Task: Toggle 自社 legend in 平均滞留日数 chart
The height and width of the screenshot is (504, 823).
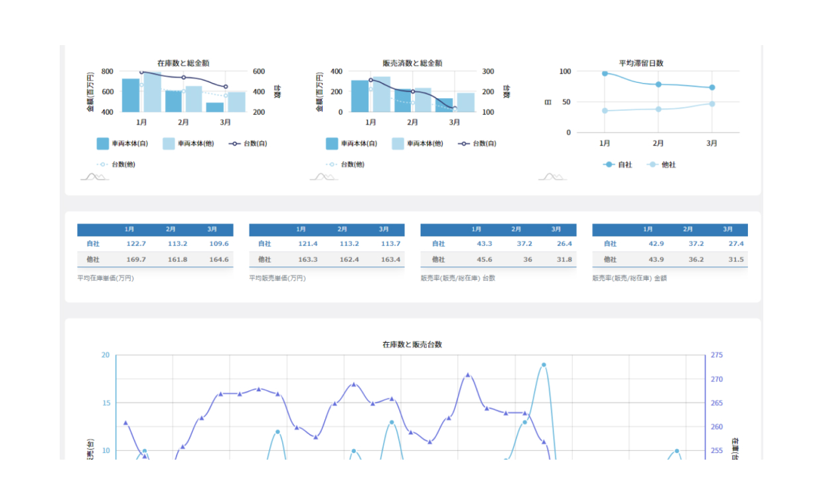Action: click(617, 164)
